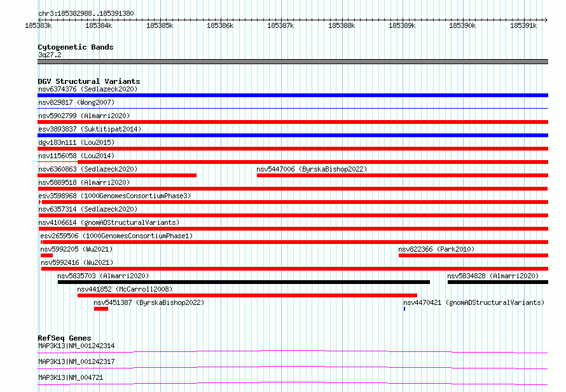Viewport: 566px width, 392px height.
Task: Select nsv5835703 (Almarri2020) label
Action: (103, 276)
